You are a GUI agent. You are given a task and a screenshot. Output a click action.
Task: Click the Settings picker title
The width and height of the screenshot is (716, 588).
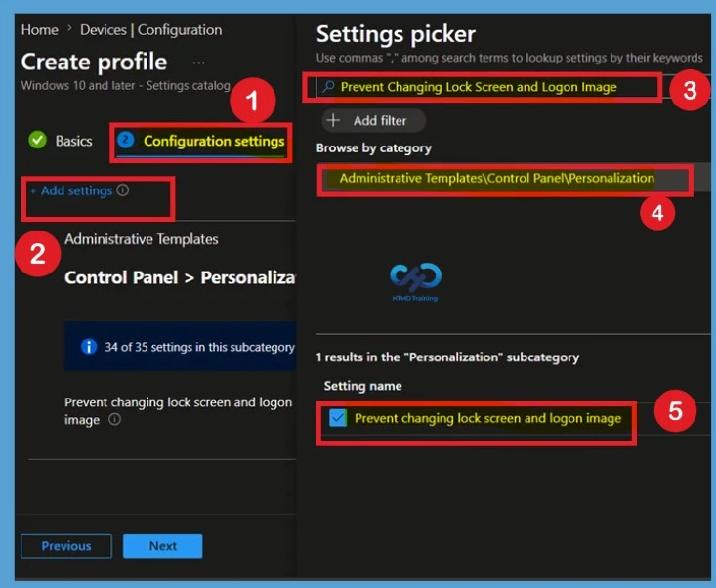[396, 34]
